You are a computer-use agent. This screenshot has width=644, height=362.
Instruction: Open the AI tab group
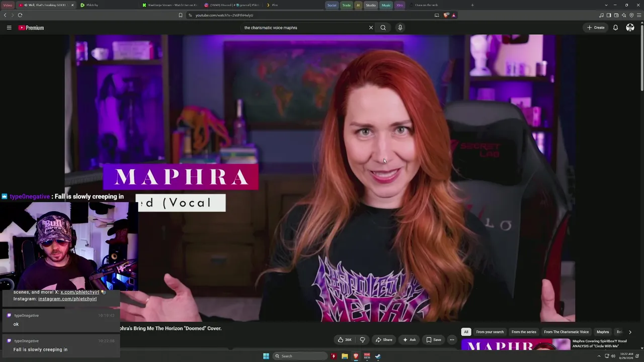click(x=358, y=5)
